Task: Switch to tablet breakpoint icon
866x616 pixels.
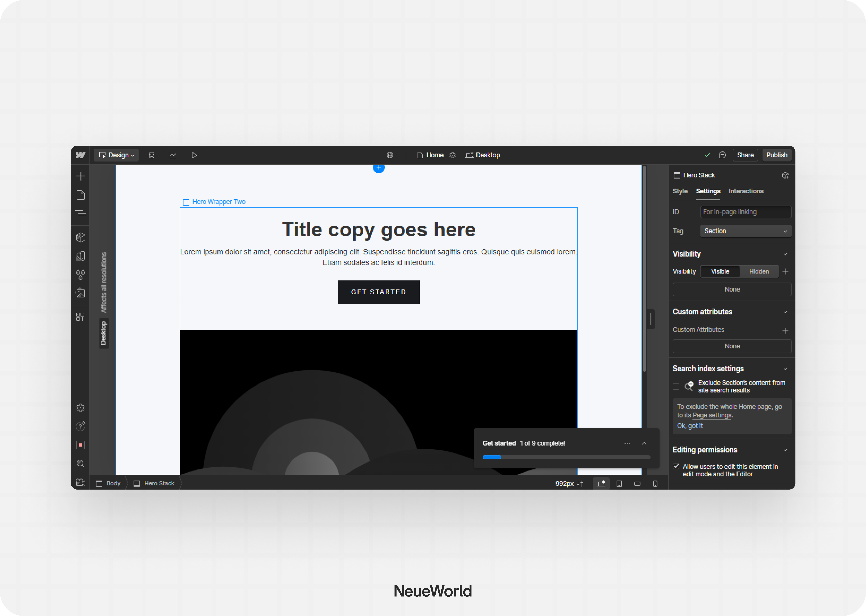Action: click(619, 484)
